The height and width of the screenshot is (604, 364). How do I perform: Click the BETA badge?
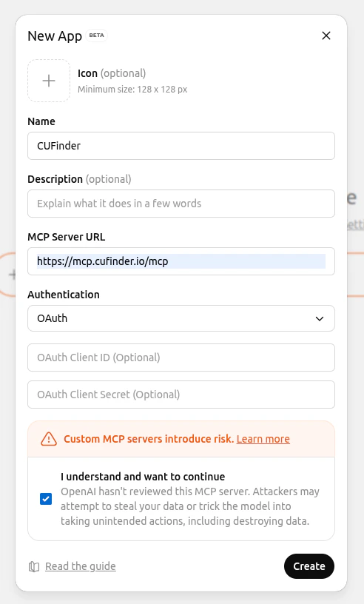pyautogui.click(x=97, y=35)
